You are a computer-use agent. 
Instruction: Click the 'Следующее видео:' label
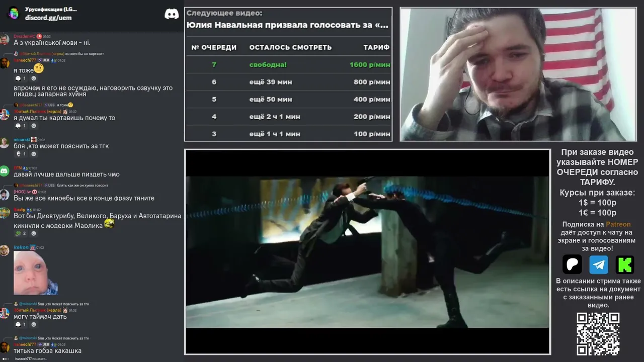[224, 13]
